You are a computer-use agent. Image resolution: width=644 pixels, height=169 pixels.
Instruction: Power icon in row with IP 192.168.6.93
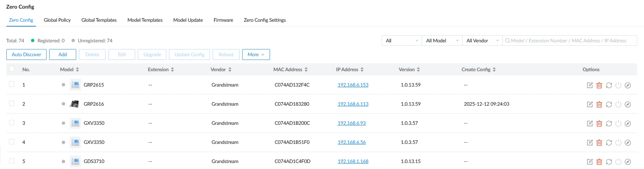tap(618, 124)
